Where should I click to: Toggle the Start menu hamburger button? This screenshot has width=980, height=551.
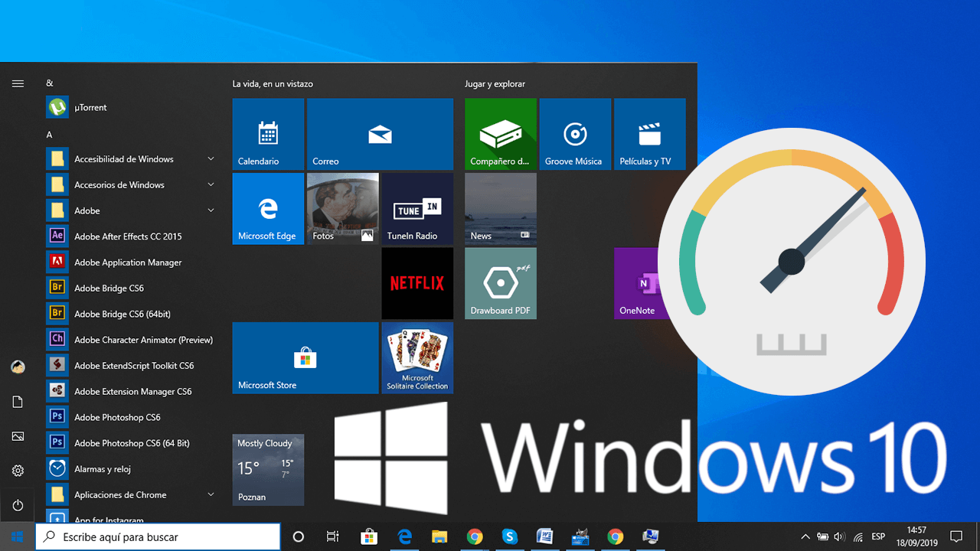point(18,83)
